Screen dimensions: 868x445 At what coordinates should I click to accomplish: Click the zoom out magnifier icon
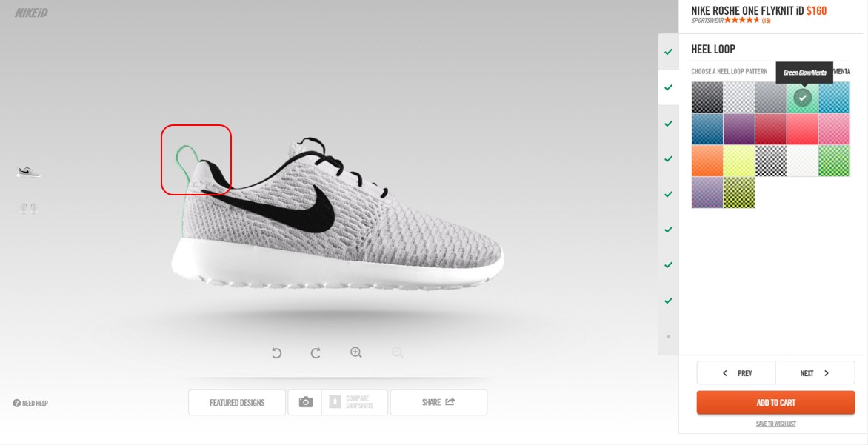coord(397,352)
